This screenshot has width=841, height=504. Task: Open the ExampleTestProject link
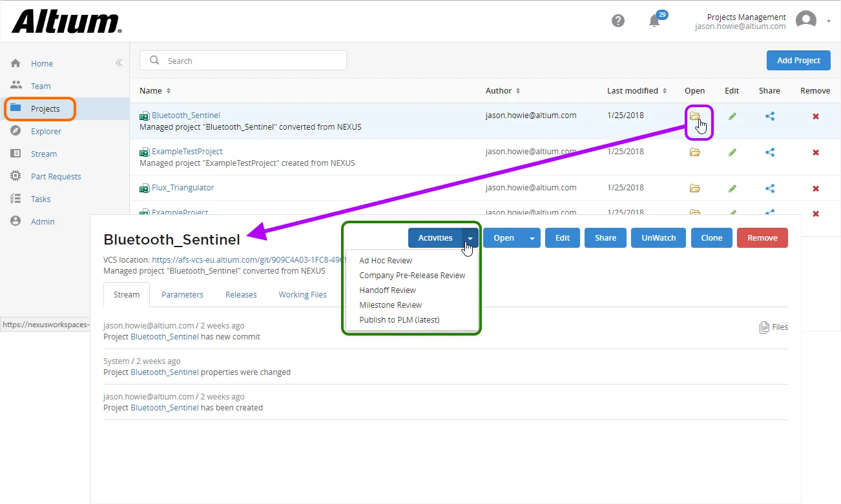click(187, 152)
